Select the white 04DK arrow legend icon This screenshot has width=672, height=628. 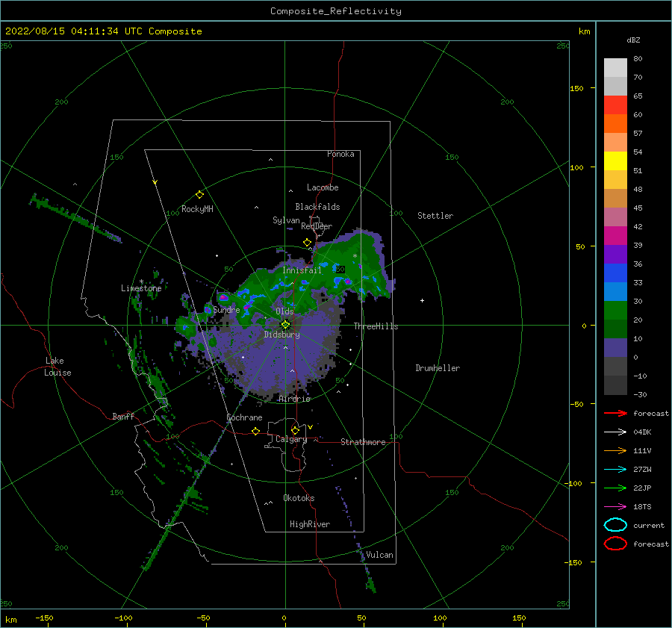click(615, 432)
